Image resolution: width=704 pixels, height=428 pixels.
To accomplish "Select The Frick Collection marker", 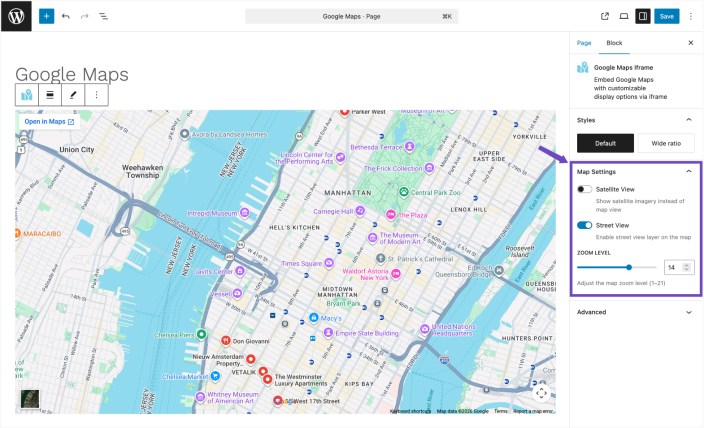I will [x=429, y=168].
